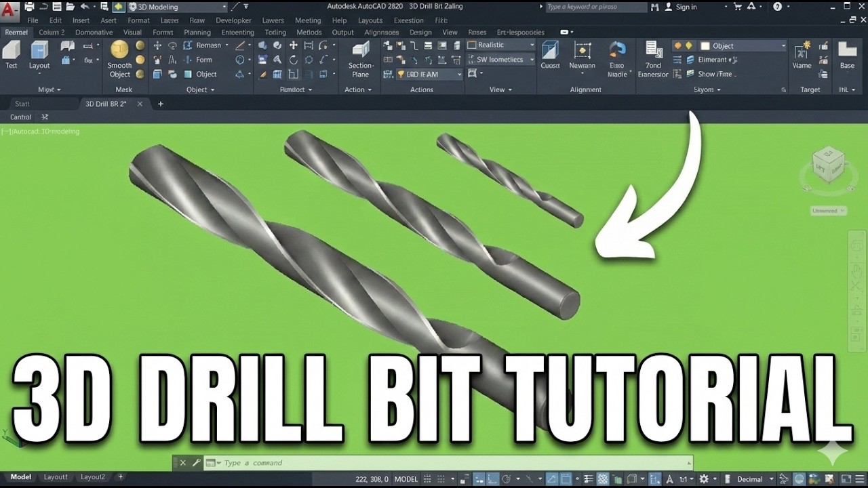Viewport: 868px width, 488px height.
Task: Click the wrench icon on command line
Action: 197,463
